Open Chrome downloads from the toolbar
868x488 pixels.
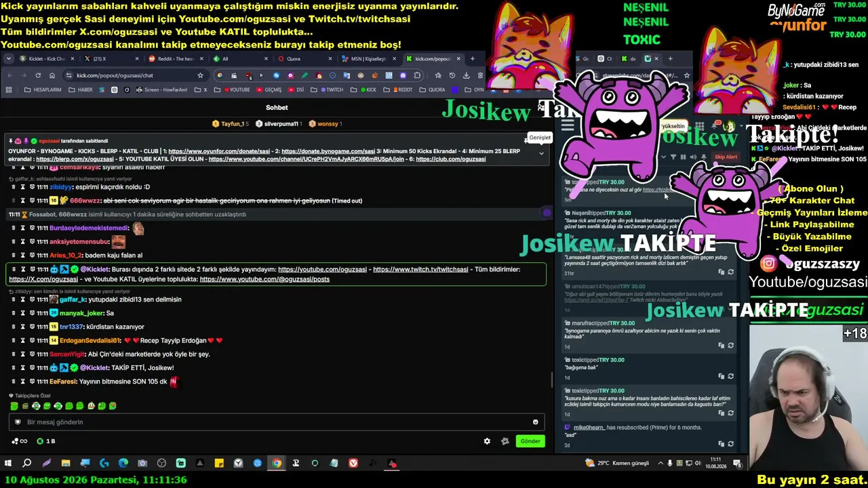point(467,75)
